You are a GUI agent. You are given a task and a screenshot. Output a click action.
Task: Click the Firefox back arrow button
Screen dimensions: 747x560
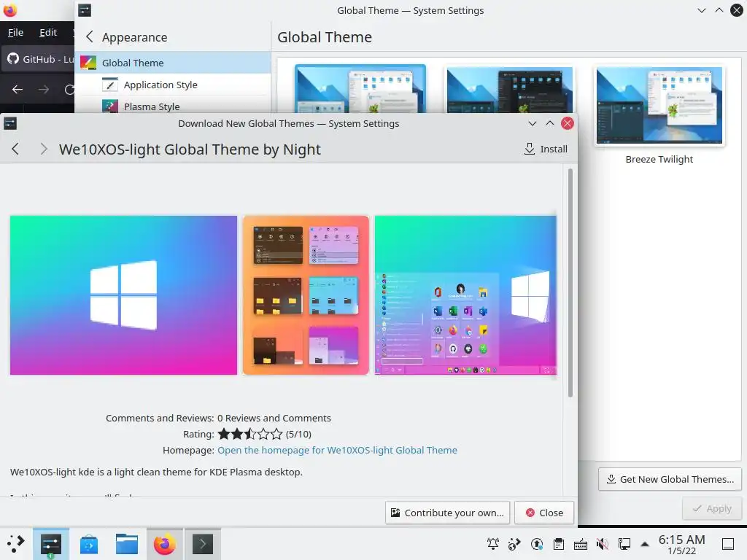(18, 90)
